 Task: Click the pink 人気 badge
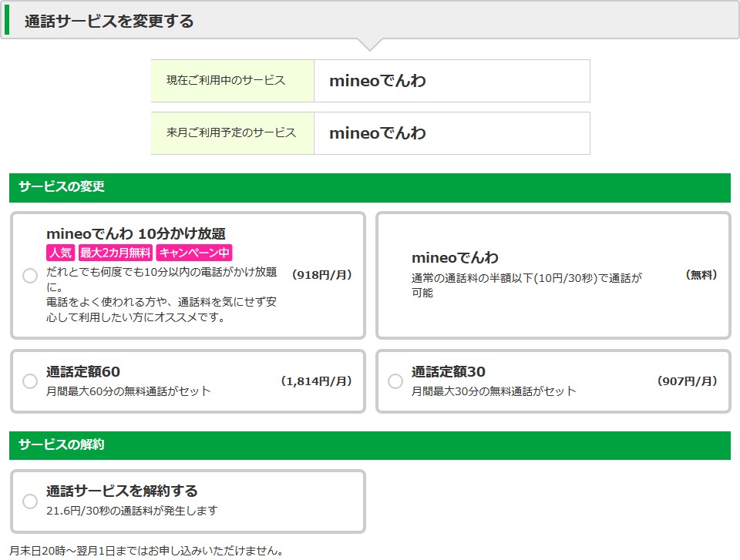click(x=60, y=253)
